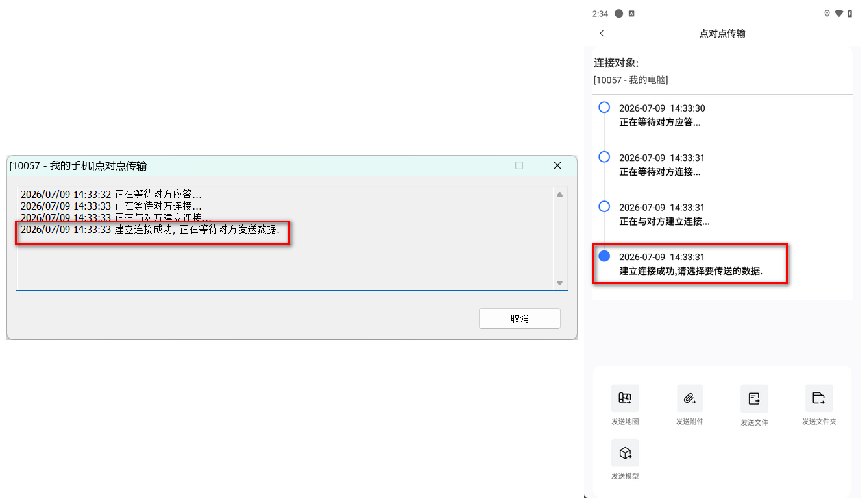Click the [10057 - 我的电脑] connection target text
Viewport: 867px width, 504px height.
click(631, 80)
